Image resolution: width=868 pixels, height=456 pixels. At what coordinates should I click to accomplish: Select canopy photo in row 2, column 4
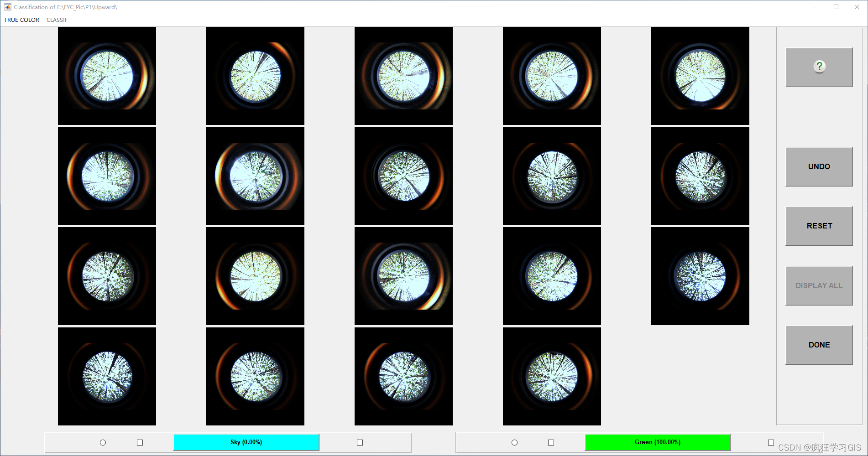pyautogui.click(x=552, y=176)
